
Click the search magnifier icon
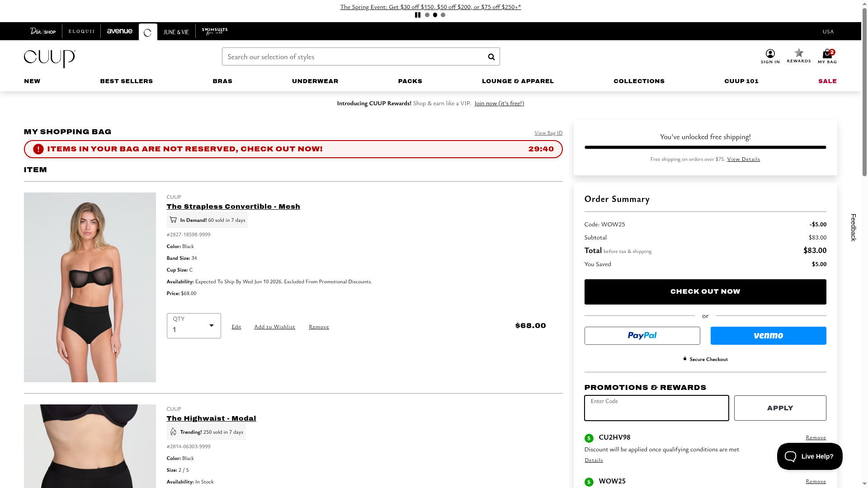pyautogui.click(x=491, y=57)
